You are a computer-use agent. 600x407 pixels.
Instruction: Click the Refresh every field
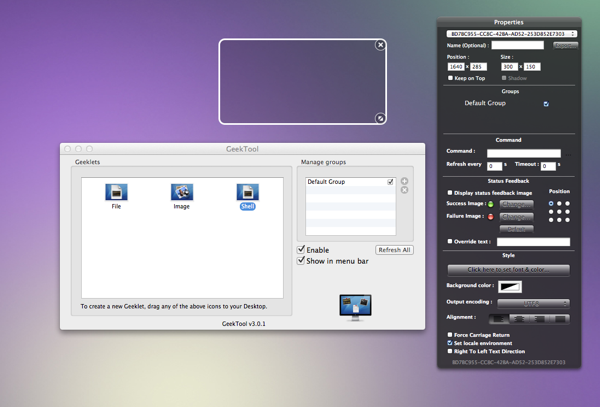point(494,166)
